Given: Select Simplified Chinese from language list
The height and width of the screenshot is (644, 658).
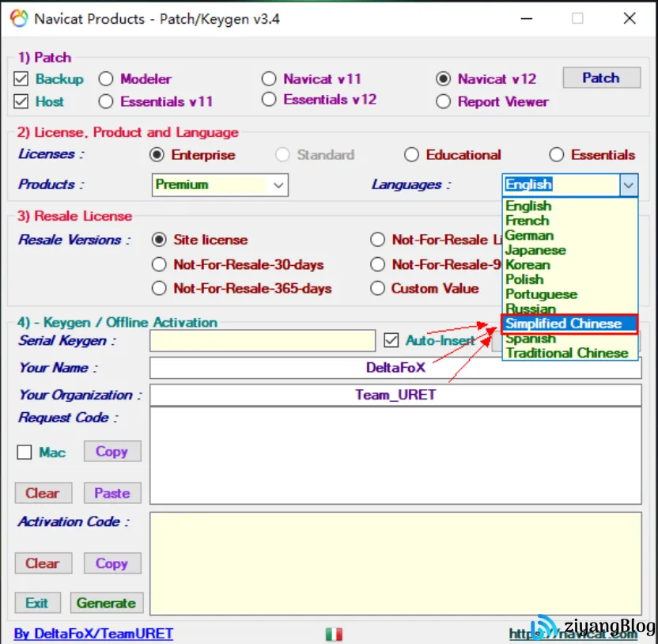Looking at the screenshot, I should click(x=564, y=324).
